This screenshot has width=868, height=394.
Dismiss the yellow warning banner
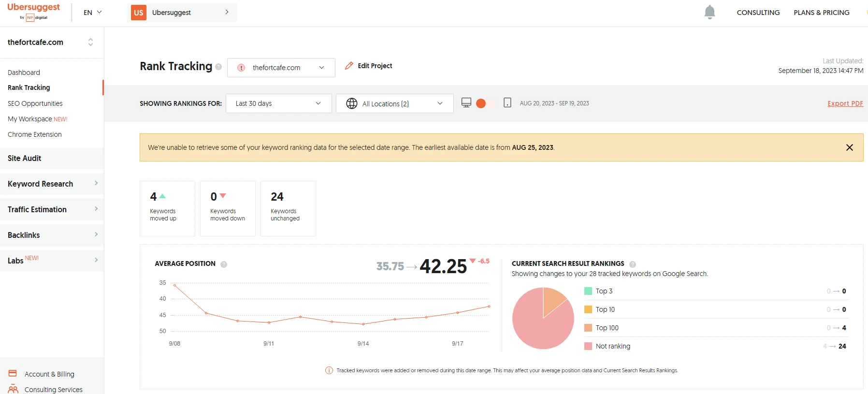point(850,147)
